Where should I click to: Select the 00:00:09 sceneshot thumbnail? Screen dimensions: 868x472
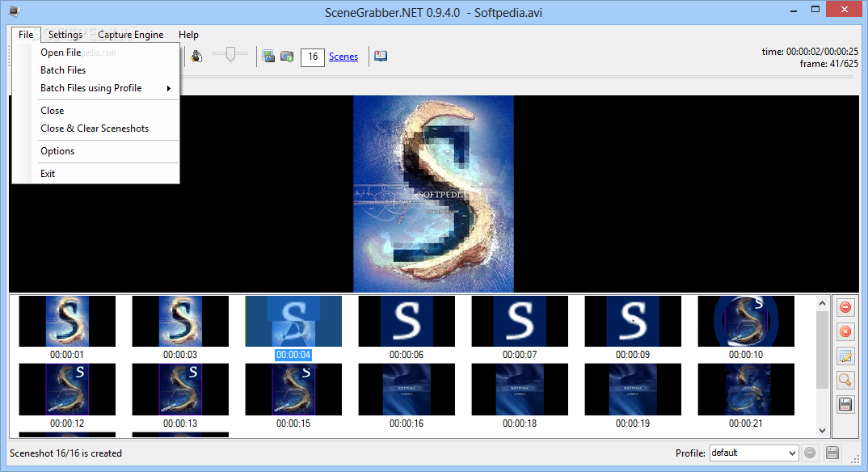[x=633, y=321]
